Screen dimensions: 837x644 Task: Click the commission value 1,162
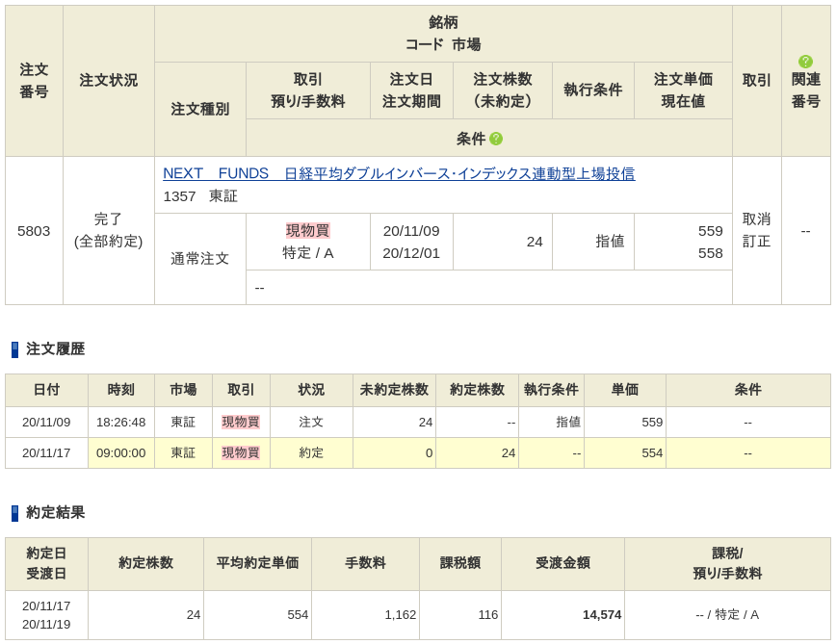401,615
